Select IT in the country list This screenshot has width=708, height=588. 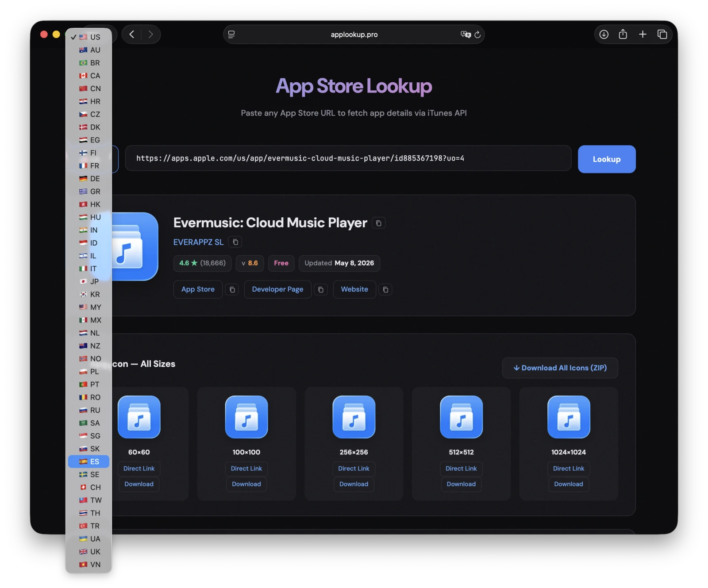(x=89, y=269)
